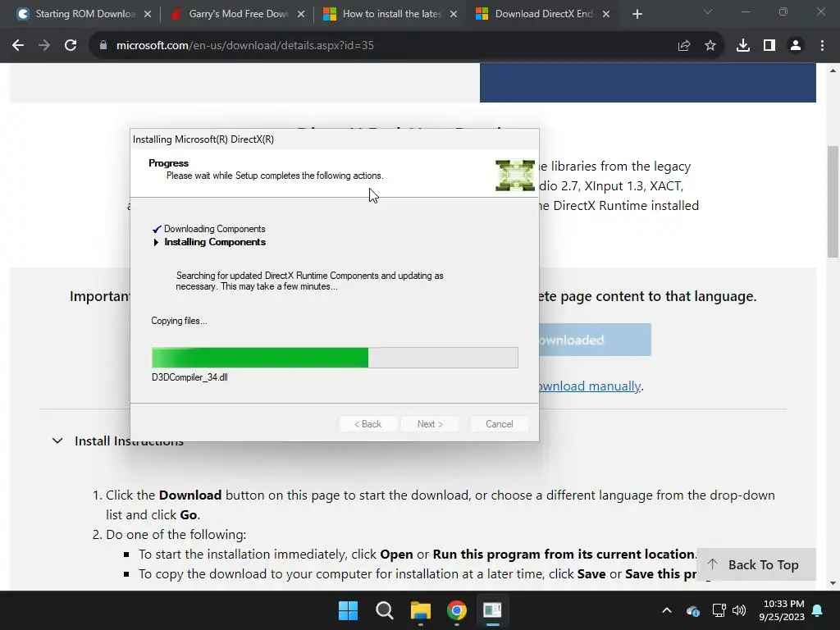Open the Chrome three-dot menu
This screenshot has width=840, height=630.
[822, 46]
